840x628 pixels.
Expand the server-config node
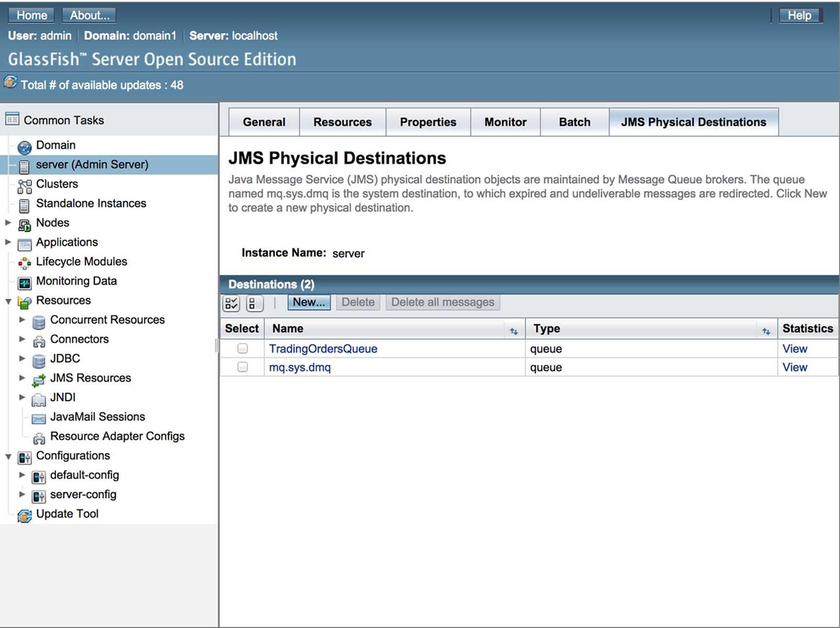click(22, 494)
